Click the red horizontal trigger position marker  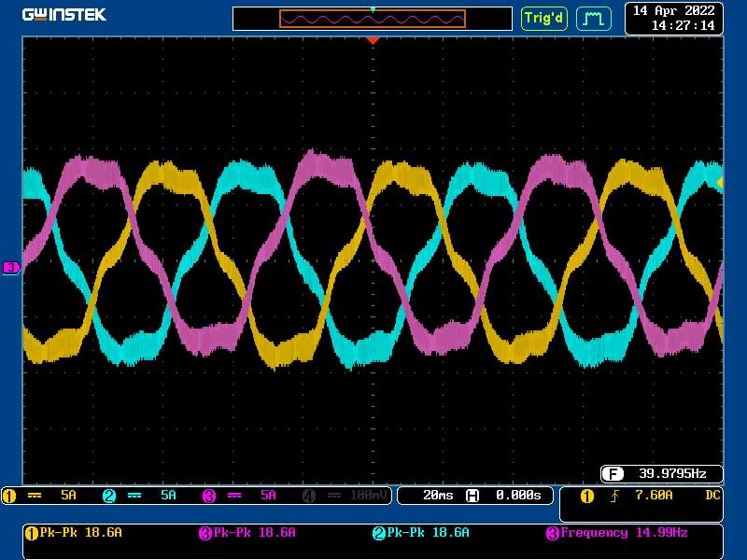[373, 41]
